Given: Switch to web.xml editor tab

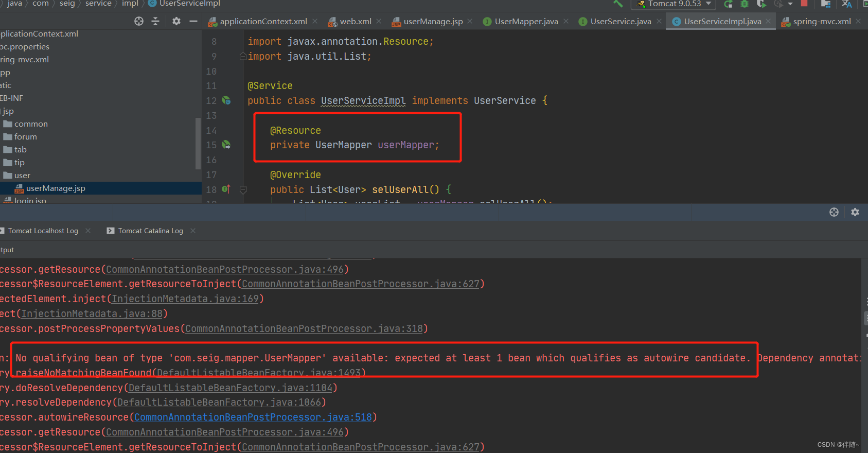Looking at the screenshot, I should 355,21.
